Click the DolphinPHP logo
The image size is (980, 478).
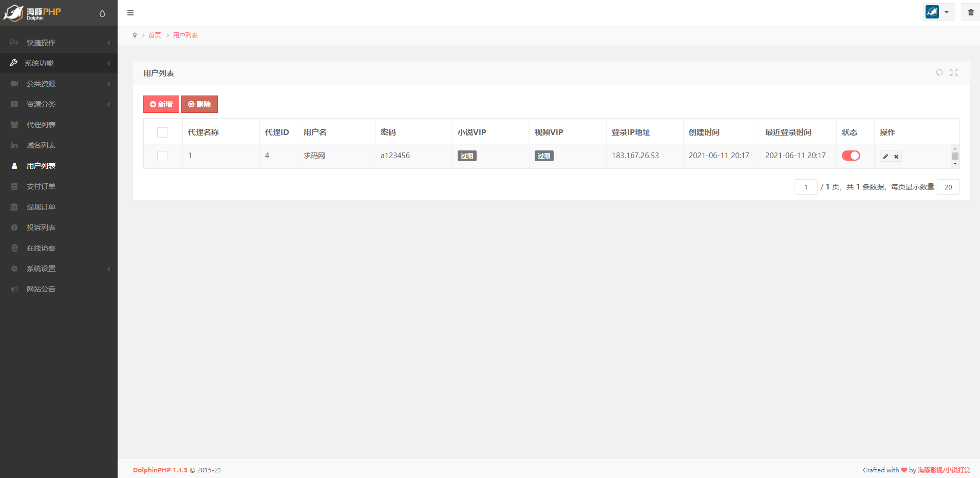click(x=32, y=13)
